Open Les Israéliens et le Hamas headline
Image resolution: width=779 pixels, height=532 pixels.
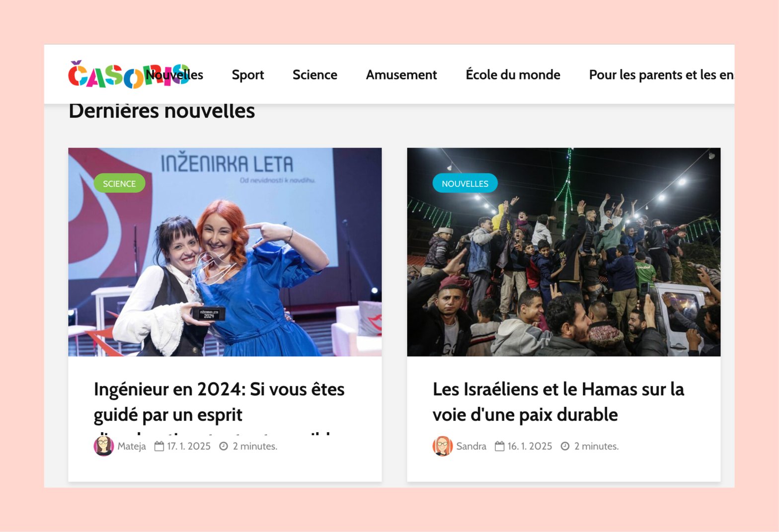[x=558, y=402]
